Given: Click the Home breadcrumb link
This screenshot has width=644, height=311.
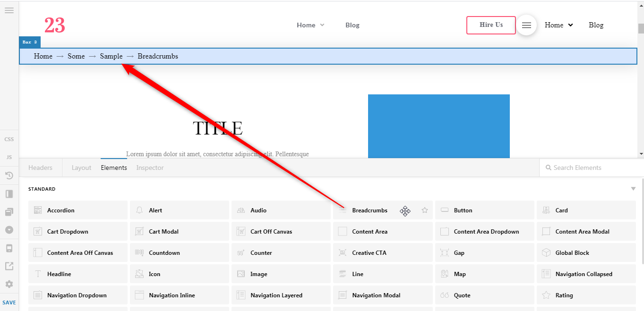Looking at the screenshot, I should click(43, 56).
